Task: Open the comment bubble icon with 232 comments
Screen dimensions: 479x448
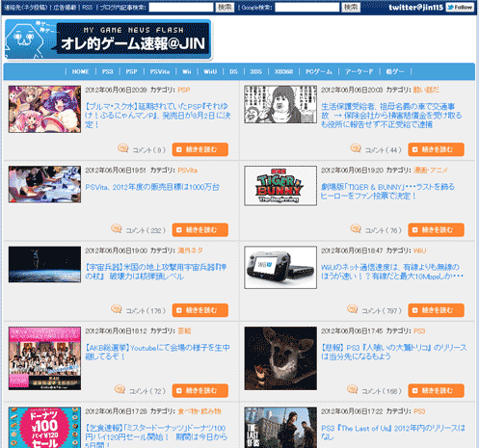Action: (x=117, y=228)
